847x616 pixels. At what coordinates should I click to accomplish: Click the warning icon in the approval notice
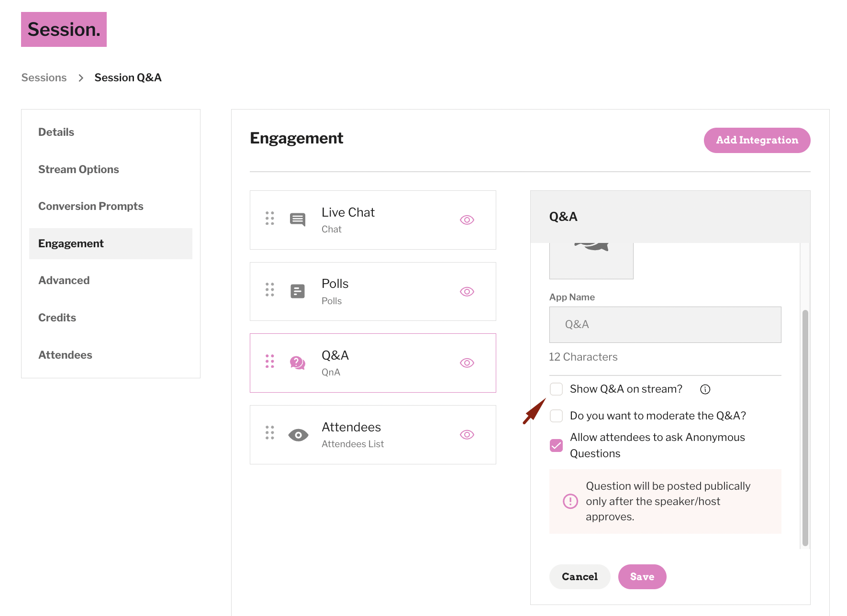click(x=570, y=501)
